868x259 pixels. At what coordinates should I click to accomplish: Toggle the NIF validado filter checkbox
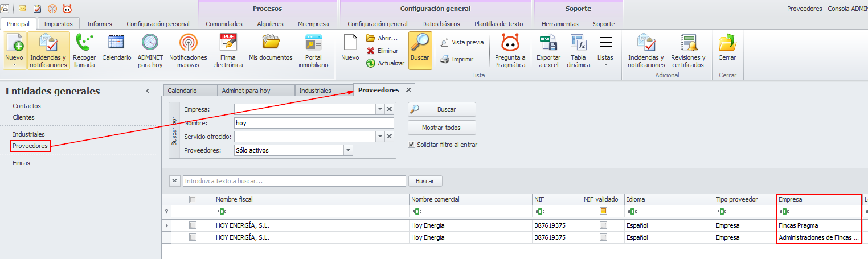click(x=603, y=211)
